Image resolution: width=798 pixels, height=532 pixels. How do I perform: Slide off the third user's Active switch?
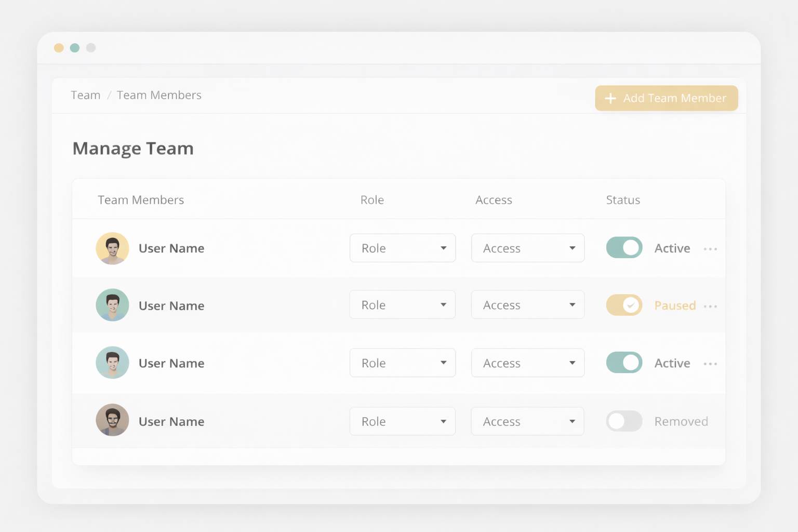624,363
